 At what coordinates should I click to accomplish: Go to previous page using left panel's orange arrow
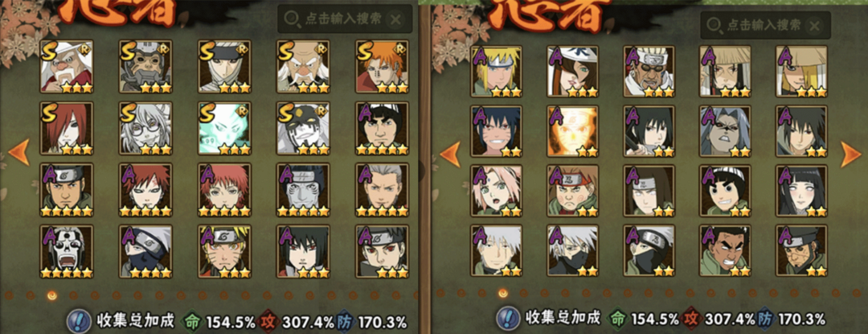click(x=19, y=152)
